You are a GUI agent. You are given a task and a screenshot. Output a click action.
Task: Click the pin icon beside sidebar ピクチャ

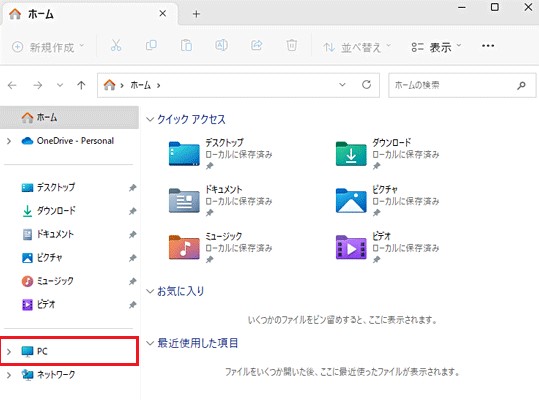coord(132,258)
